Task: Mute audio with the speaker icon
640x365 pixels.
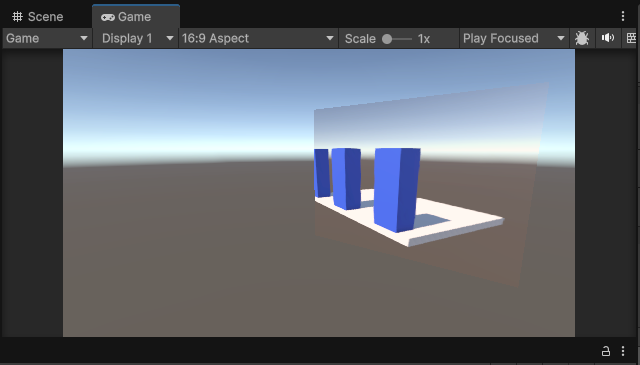Action: [608, 38]
